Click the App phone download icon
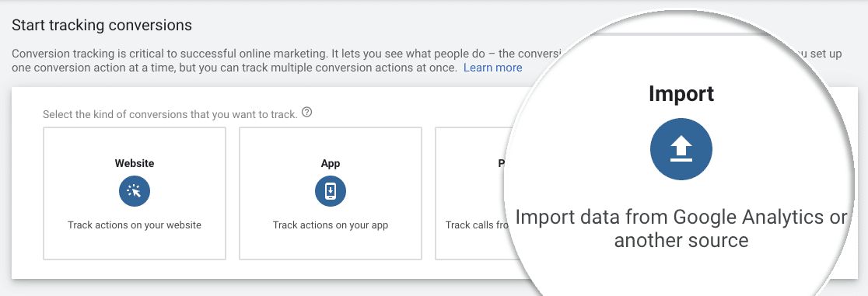Screen dimensions: 868x296 click(331, 191)
